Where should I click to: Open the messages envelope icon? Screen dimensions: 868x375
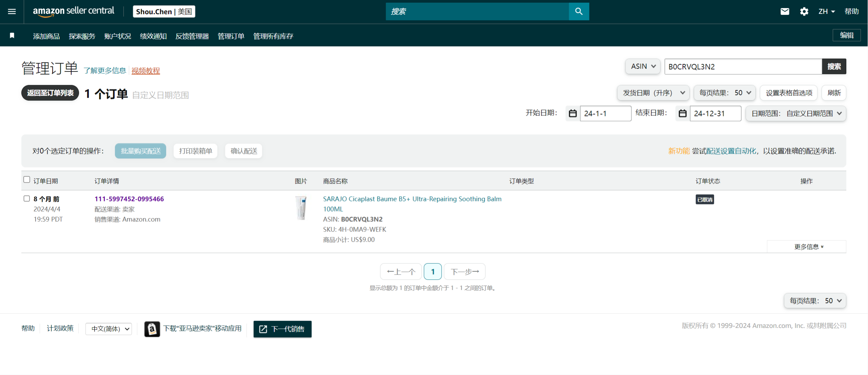pos(785,12)
